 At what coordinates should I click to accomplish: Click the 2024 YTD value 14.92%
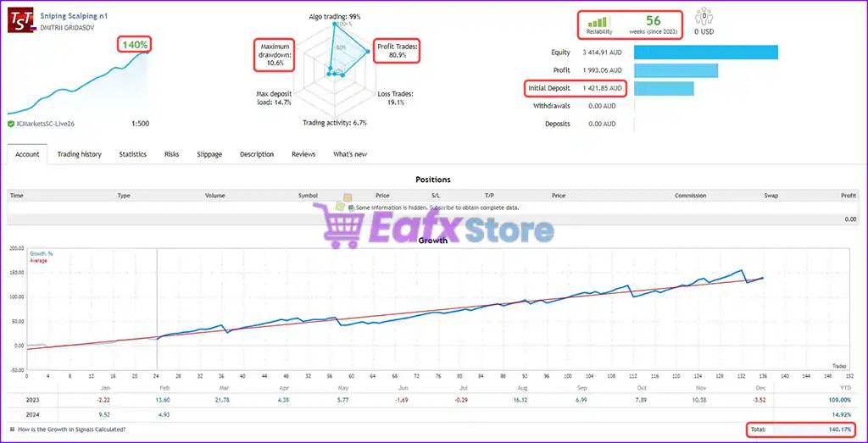point(842,415)
